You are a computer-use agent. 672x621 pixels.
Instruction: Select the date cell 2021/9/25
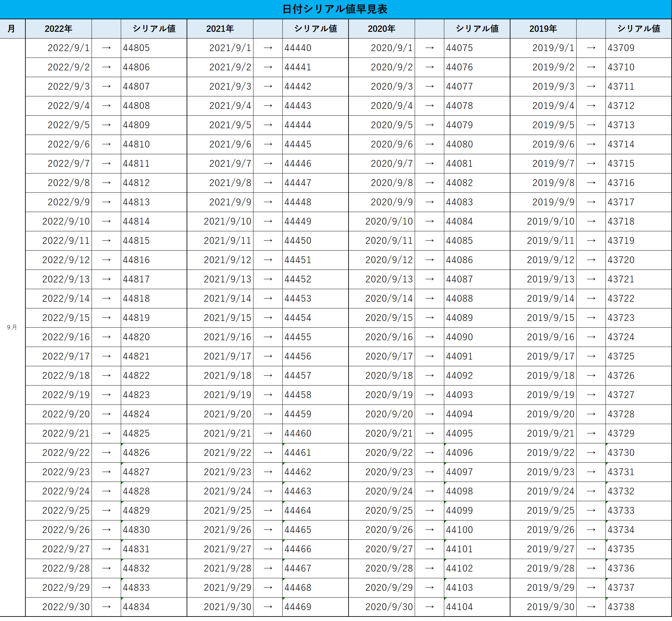tap(220, 510)
